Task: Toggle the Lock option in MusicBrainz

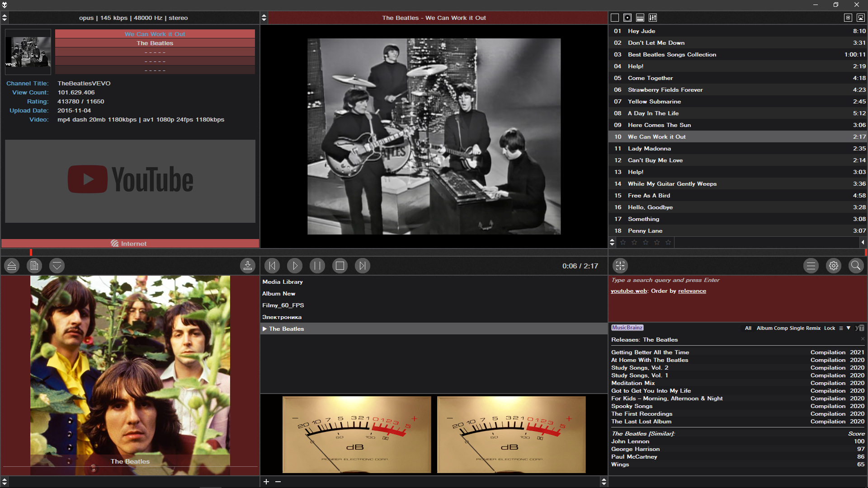Action: (x=830, y=328)
